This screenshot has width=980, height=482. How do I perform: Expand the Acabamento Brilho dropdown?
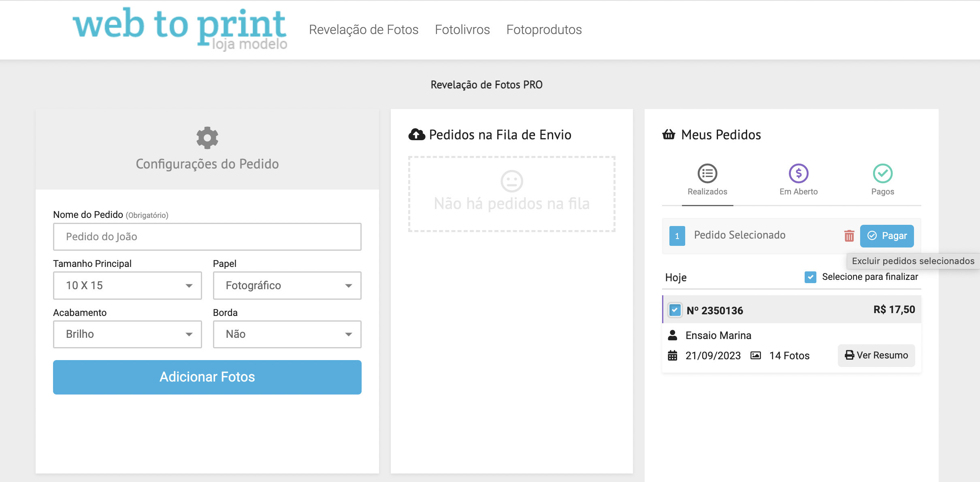pos(127,334)
